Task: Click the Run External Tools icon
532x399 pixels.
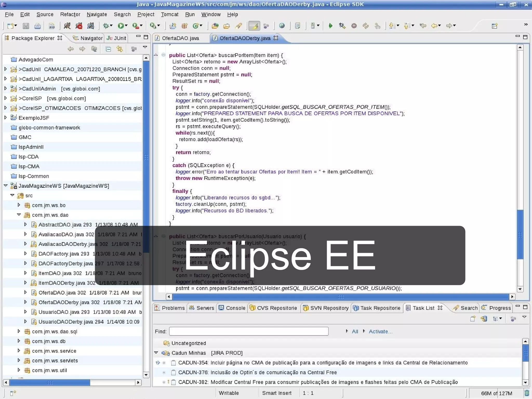Action: 135,26
